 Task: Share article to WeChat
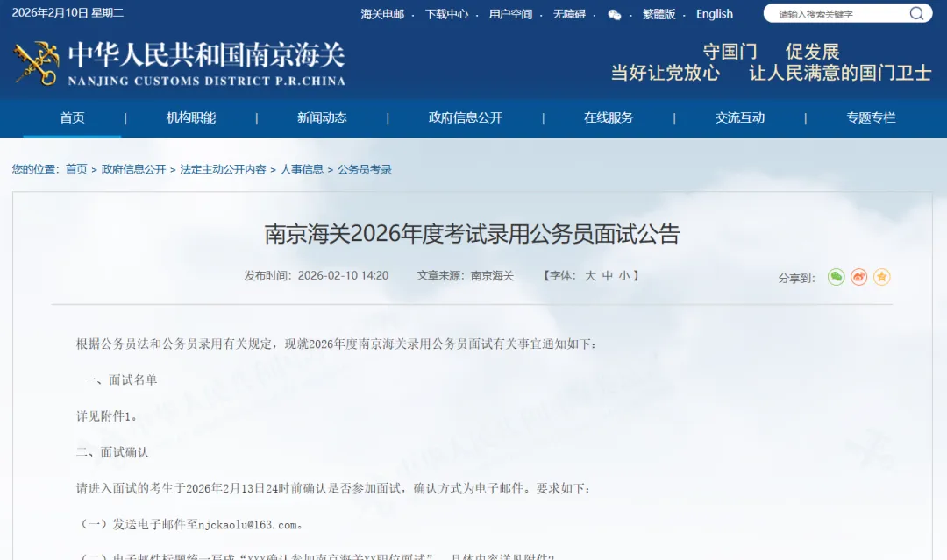click(x=836, y=277)
